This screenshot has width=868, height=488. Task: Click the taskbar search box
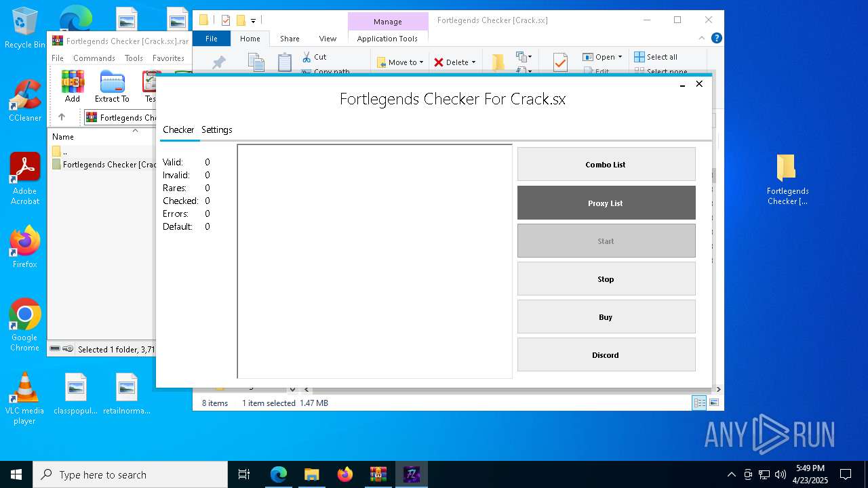point(130,474)
